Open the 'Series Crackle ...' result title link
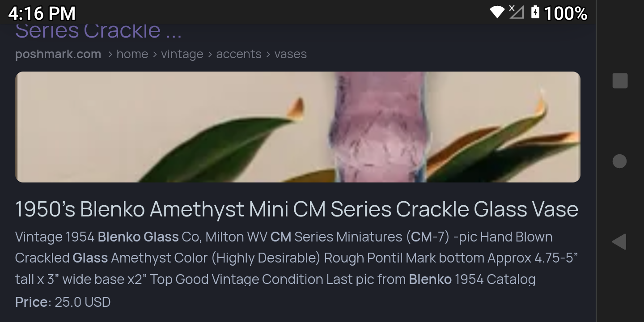This screenshot has width=644, height=322. coord(99,30)
